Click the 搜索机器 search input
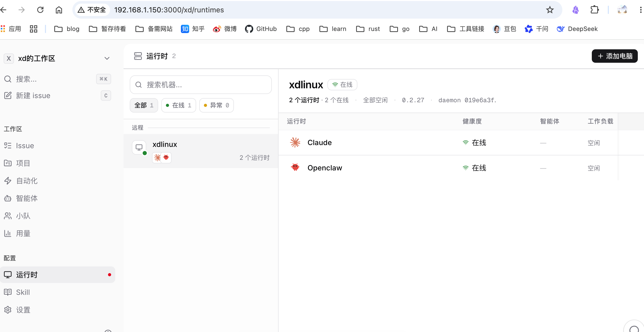 (x=201, y=85)
